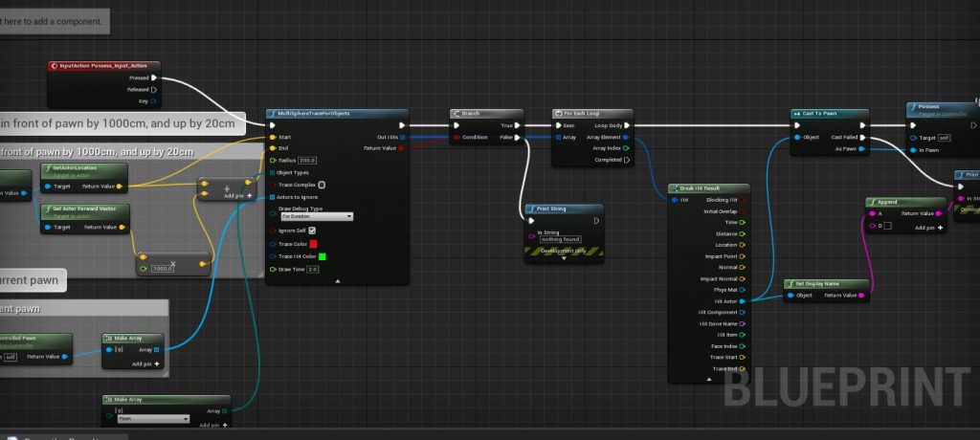Click the InputAction Possess_Input_Action event icon
The image size is (980, 440).
(55, 66)
